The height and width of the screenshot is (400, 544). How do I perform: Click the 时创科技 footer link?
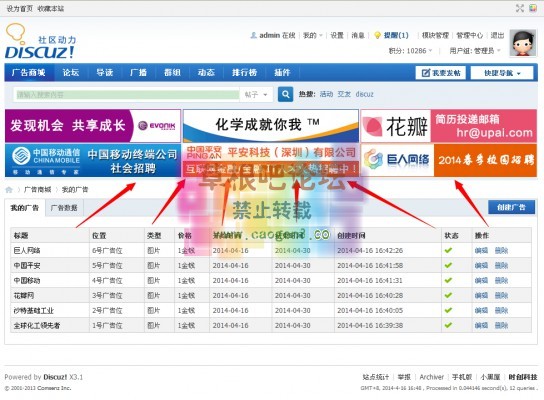(522, 377)
